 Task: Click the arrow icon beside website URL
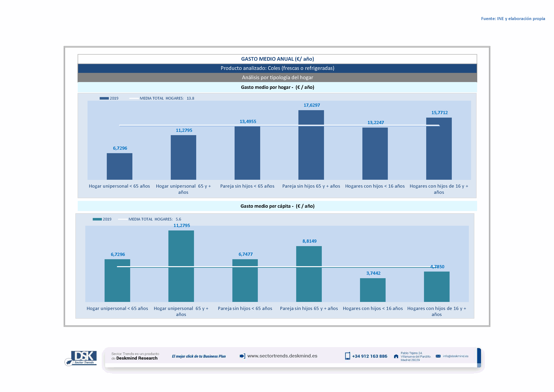click(242, 356)
